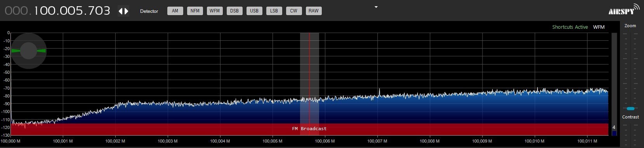Select the LSB demodulation mode

[x=274, y=11]
